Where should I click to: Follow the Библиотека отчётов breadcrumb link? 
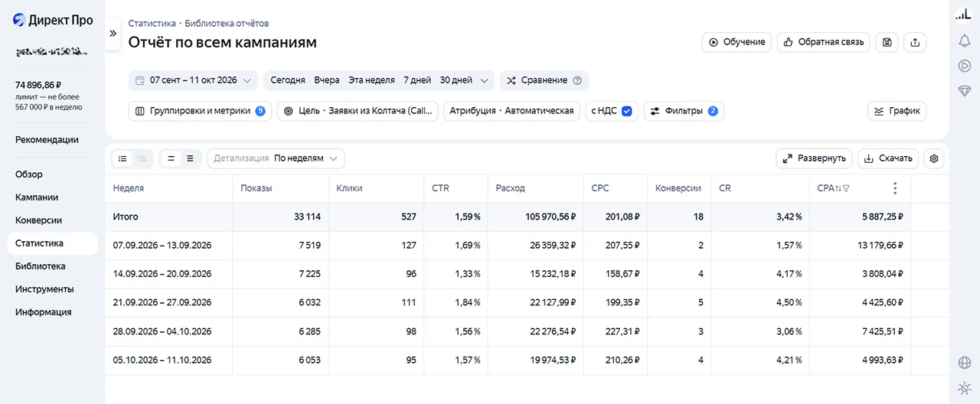(x=227, y=24)
